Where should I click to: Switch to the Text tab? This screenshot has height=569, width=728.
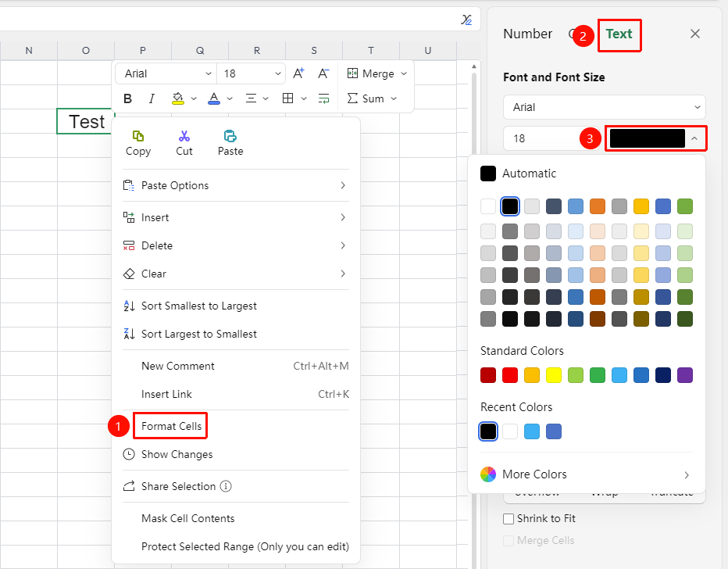(619, 34)
